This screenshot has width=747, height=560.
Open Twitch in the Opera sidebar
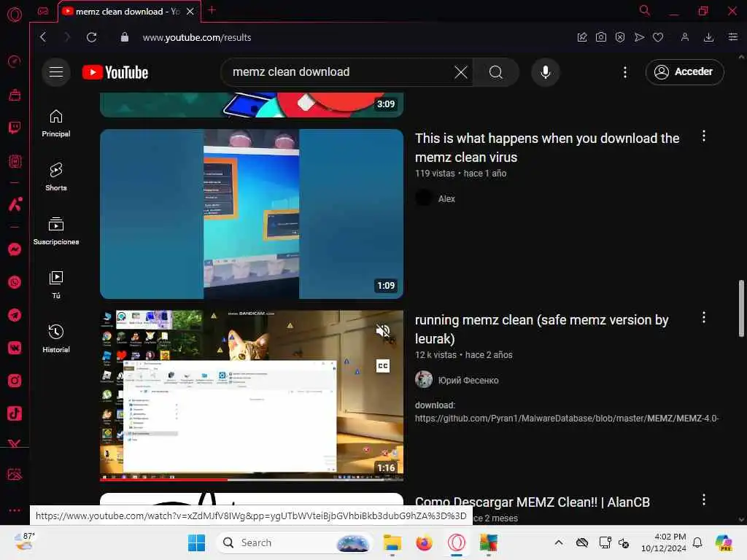coord(15,127)
